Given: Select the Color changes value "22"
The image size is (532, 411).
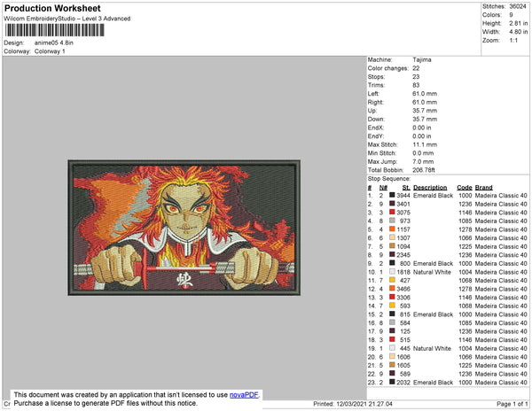Looking at the screenshot, I should (416, 68).
